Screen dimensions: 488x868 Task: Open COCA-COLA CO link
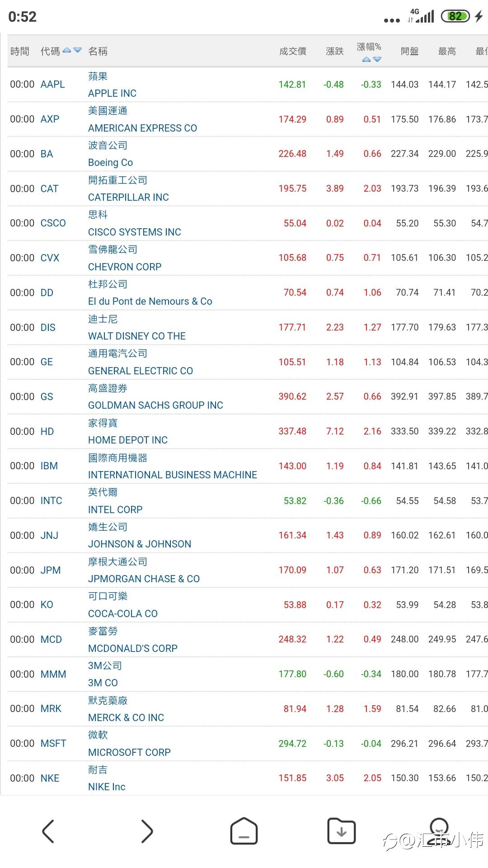123,614
